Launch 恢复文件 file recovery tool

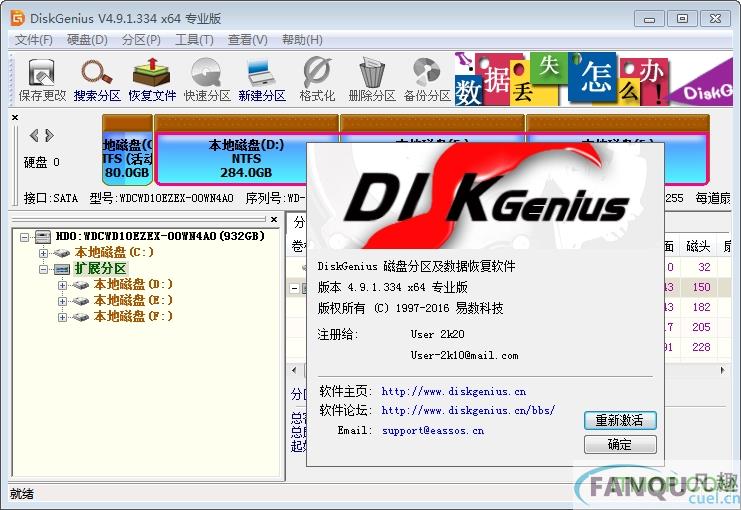[x=152, y=79]
